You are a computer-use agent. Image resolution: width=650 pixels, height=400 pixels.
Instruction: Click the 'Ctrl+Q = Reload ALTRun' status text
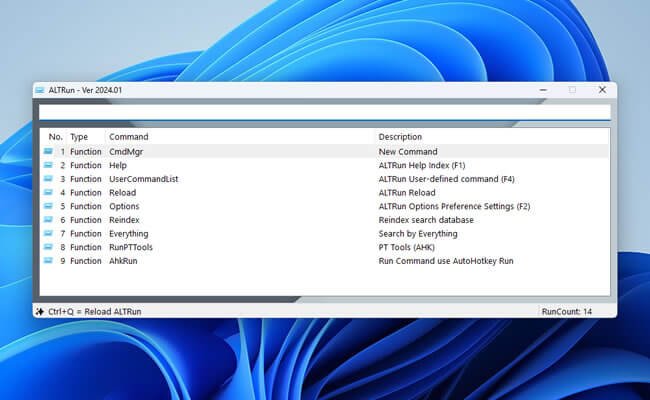click(95, 312)
